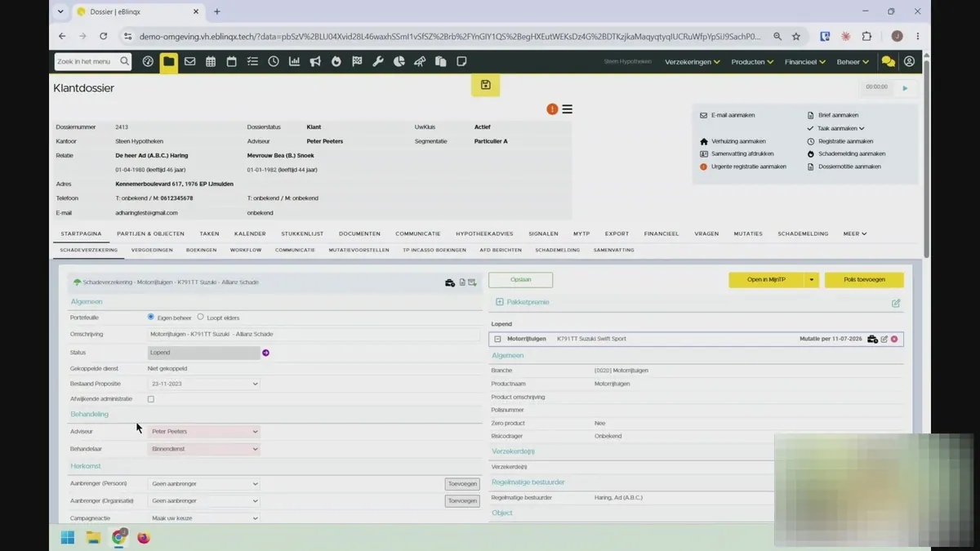Image resolution: width=980 pixels, height=551 pixels.
Task: Open the Behandelaar dropdown showing Binnendienst
Action: [x=203, y=449]
